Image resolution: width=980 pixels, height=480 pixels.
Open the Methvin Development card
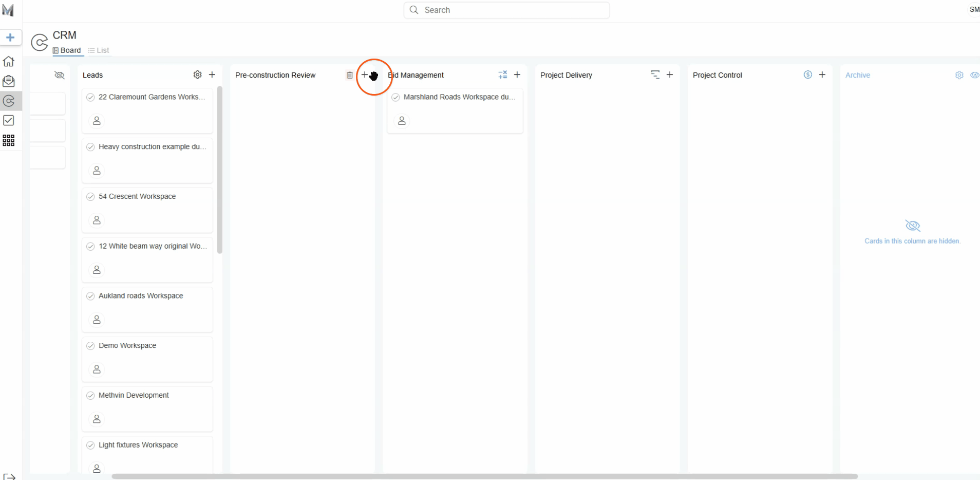(x=134, y=395)
